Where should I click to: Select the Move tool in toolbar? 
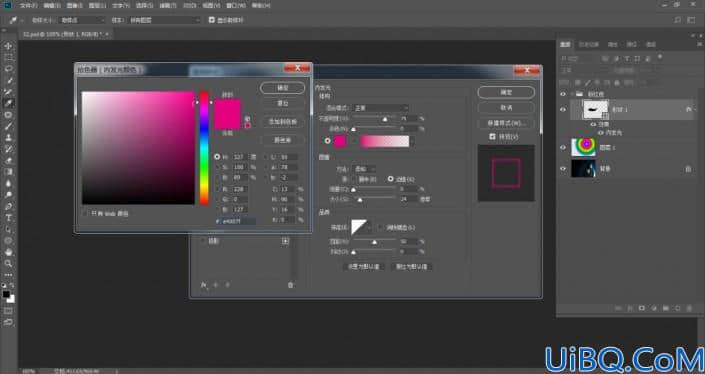coord(8,46)
